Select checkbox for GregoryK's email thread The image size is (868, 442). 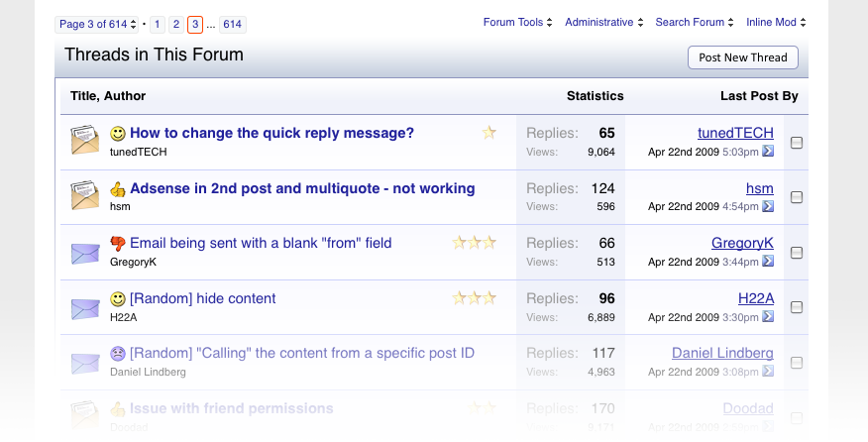(797, 252)
